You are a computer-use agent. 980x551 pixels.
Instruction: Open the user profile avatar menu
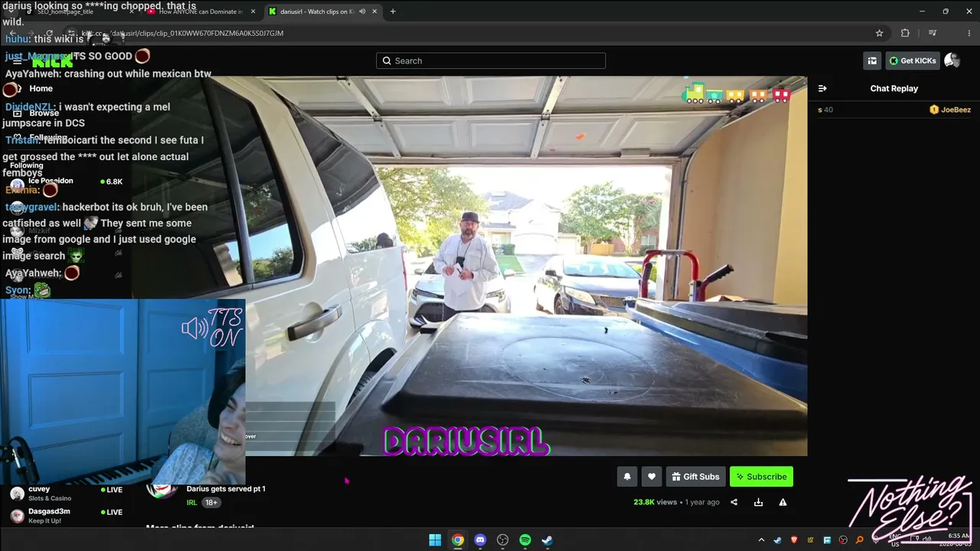[x=952, y=60]
